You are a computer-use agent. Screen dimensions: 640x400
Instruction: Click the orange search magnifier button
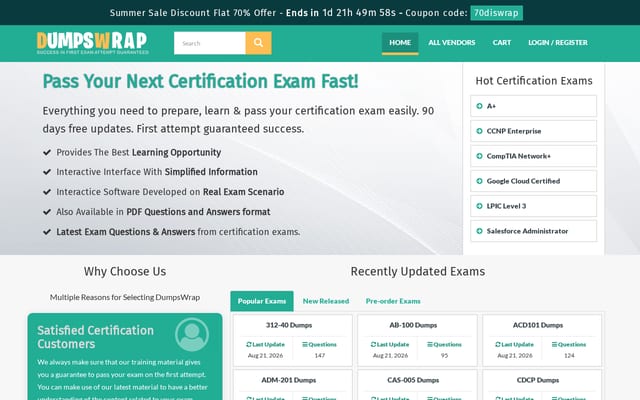coord(258,43)
